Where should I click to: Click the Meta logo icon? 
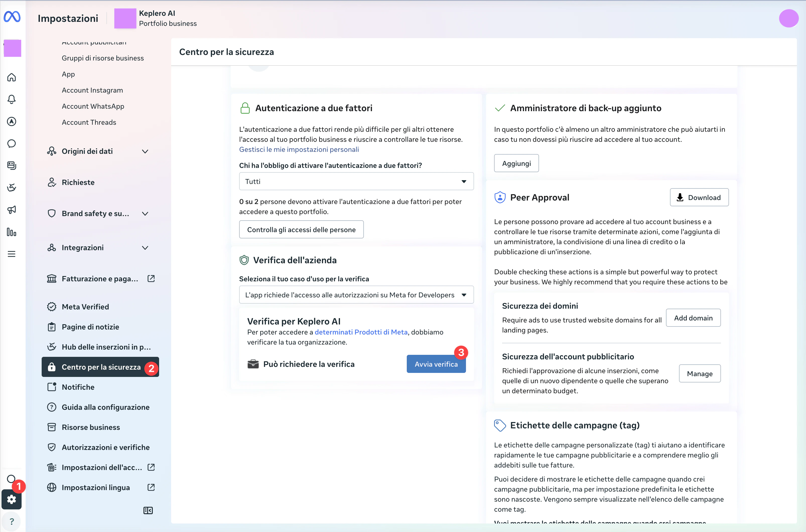pos(12,17)
